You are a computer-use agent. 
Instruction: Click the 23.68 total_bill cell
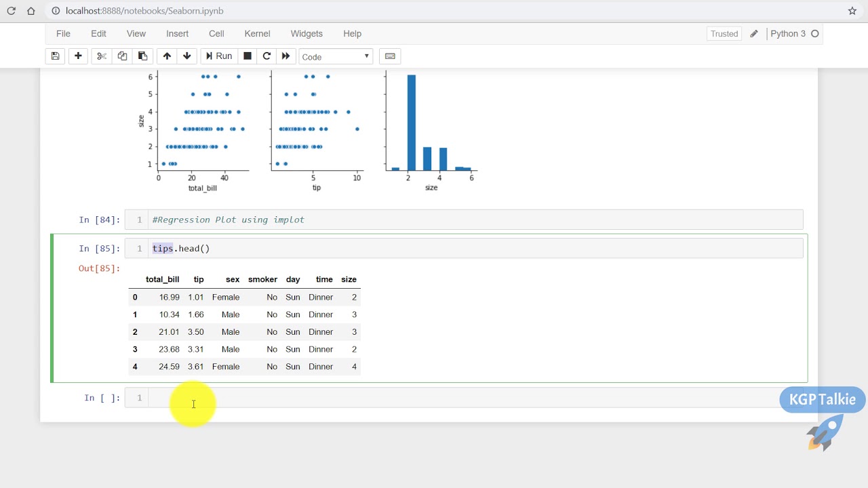(170, 349)
